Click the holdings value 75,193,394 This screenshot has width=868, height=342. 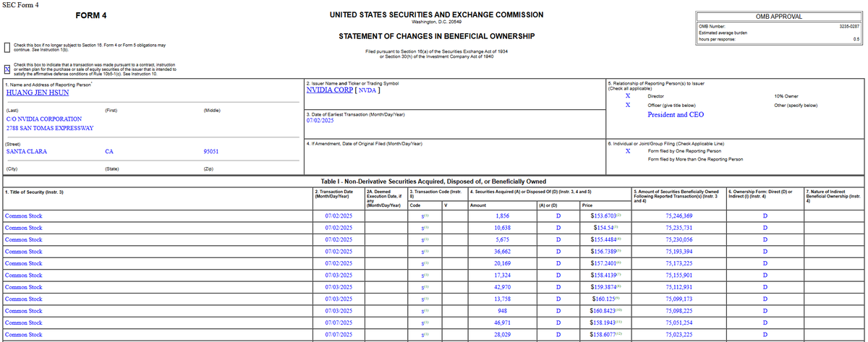[x=678, y=252]
